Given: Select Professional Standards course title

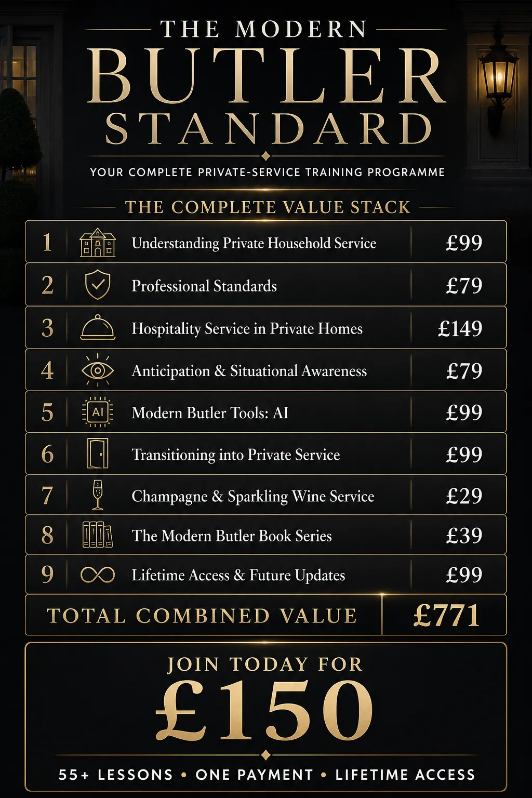Looking at the screenshot, I should [204, 286].
